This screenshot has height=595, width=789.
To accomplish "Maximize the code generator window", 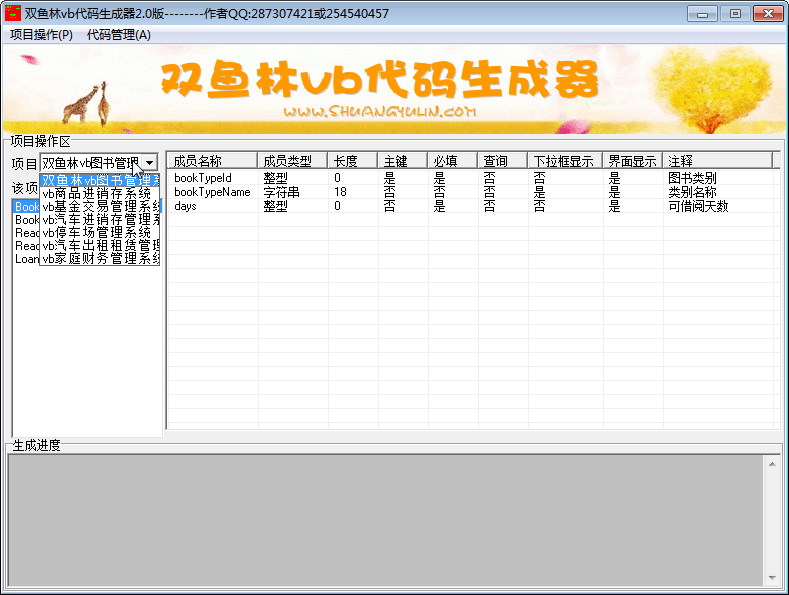I will (x=735, y=14).
